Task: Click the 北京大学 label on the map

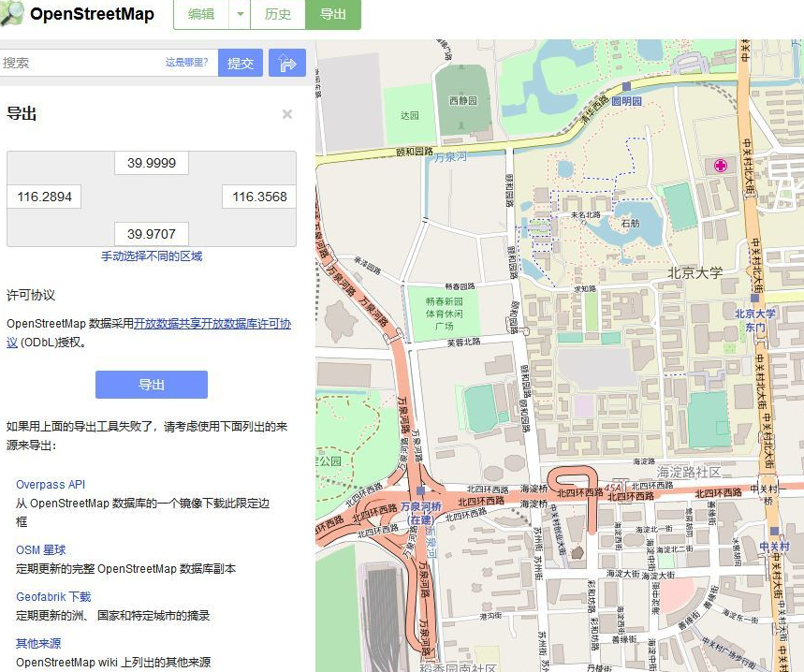Action: click(x=694, y=272)
